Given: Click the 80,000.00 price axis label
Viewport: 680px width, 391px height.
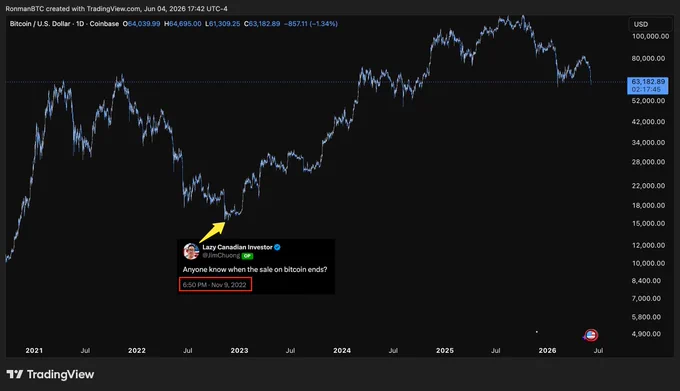Looking at the screenshot, I should tap(648, 59).
